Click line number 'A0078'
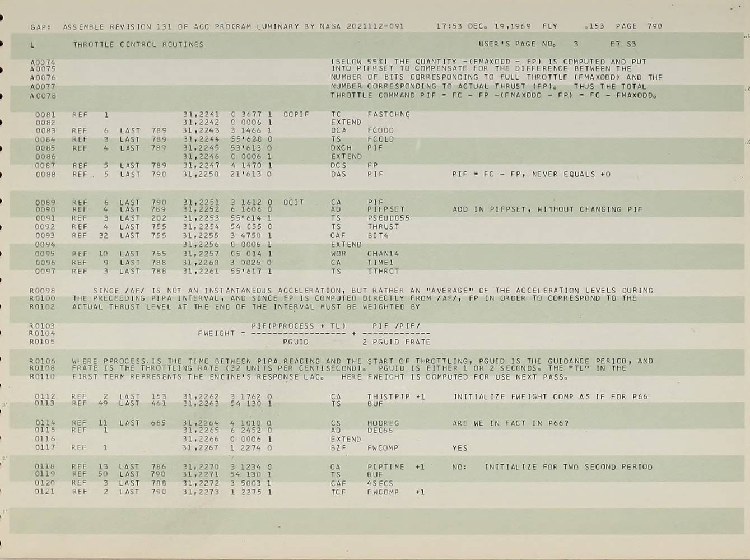 (x=43, y=96)
